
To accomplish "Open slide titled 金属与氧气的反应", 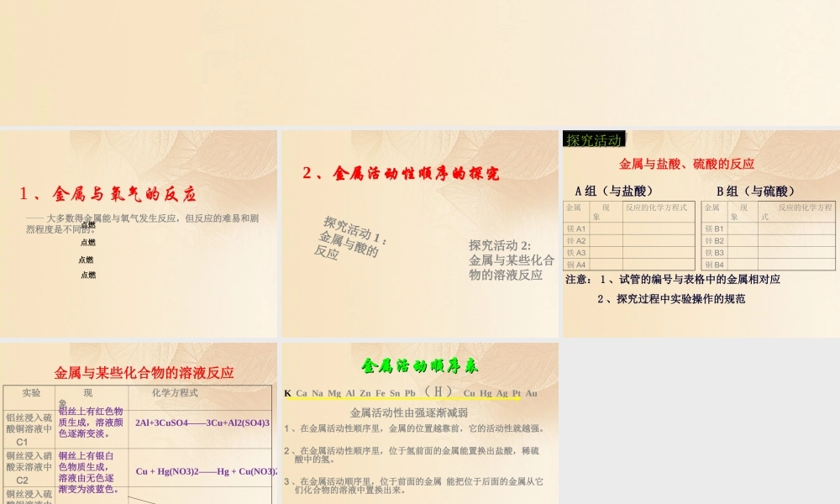I will pos(139,234).
